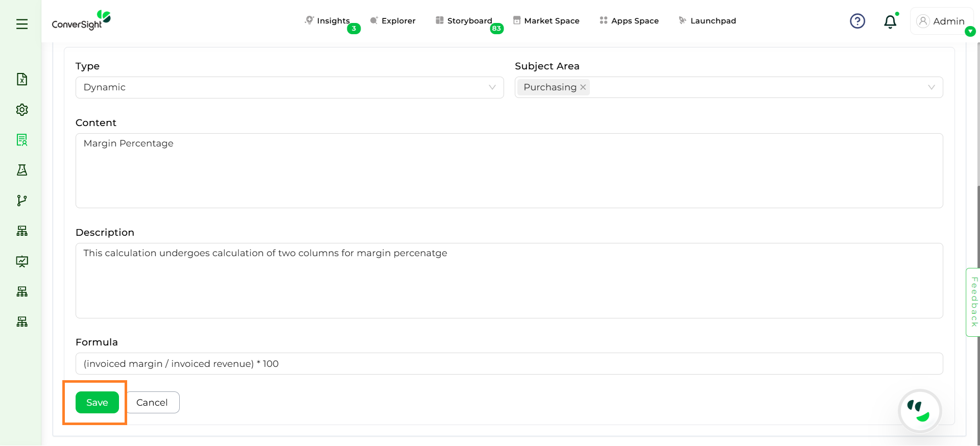Screen dimensions: 980x446
Task: Open the settings gear sidebar icon
Action: tap(22, 110)
